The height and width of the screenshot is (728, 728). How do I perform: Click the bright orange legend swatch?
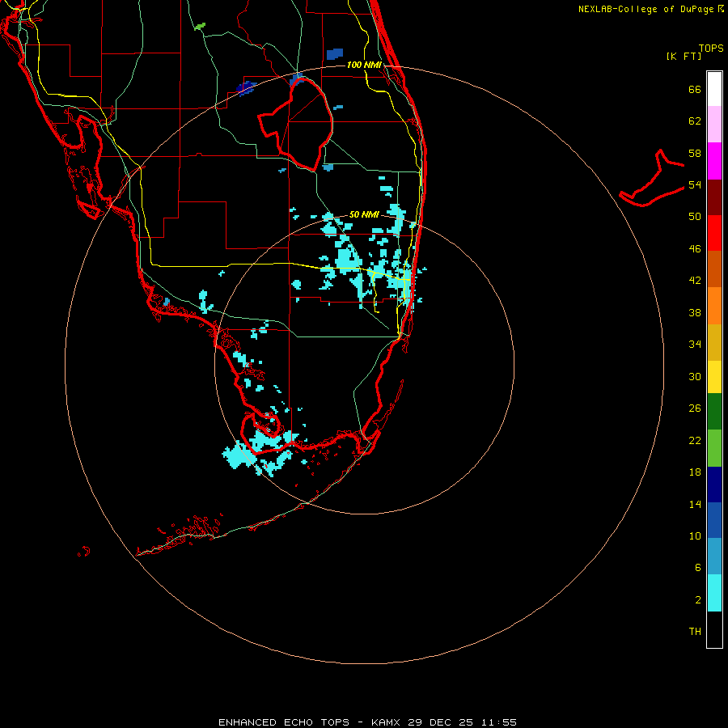(714, 306)
